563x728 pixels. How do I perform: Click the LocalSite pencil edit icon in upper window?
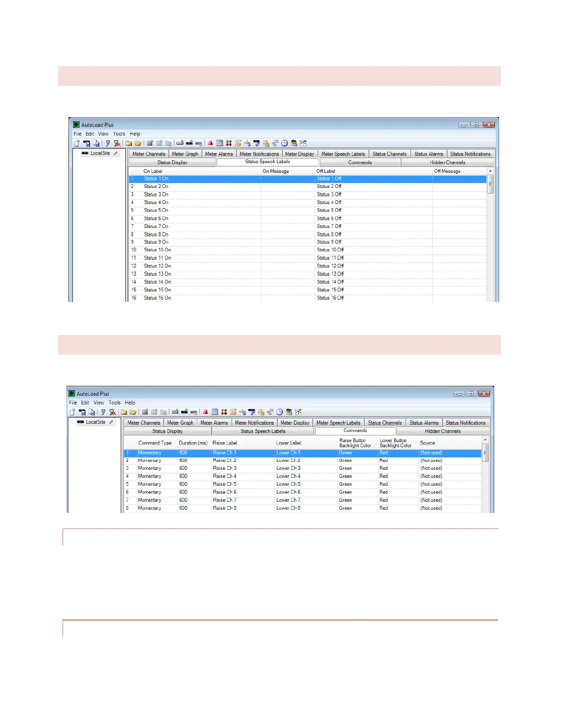pyautogui.click(x=115, y=153)
